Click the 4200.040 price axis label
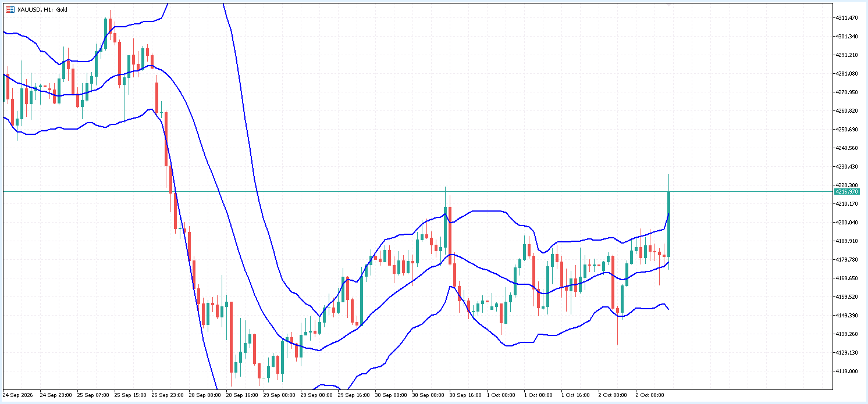 point(847,223)
